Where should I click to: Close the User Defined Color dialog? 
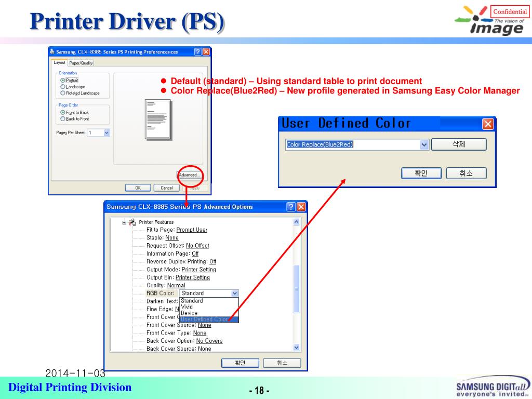tap(487, 124)
